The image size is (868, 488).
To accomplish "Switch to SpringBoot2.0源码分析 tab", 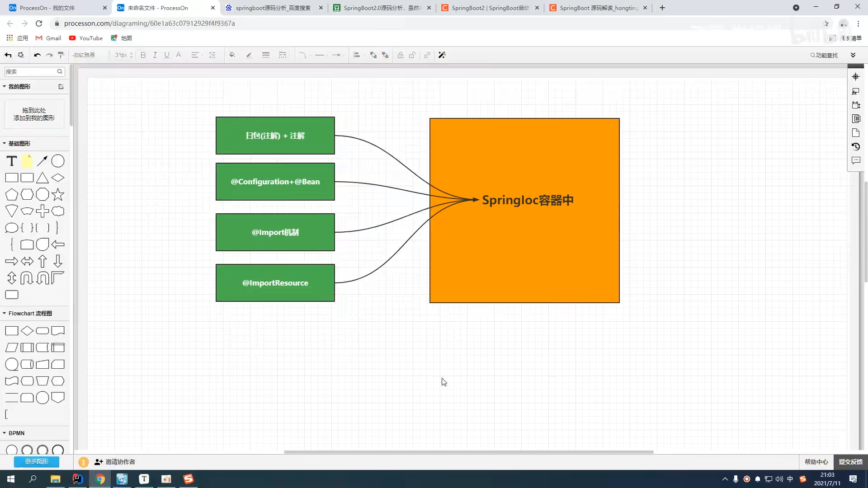I will click(382, 8).
